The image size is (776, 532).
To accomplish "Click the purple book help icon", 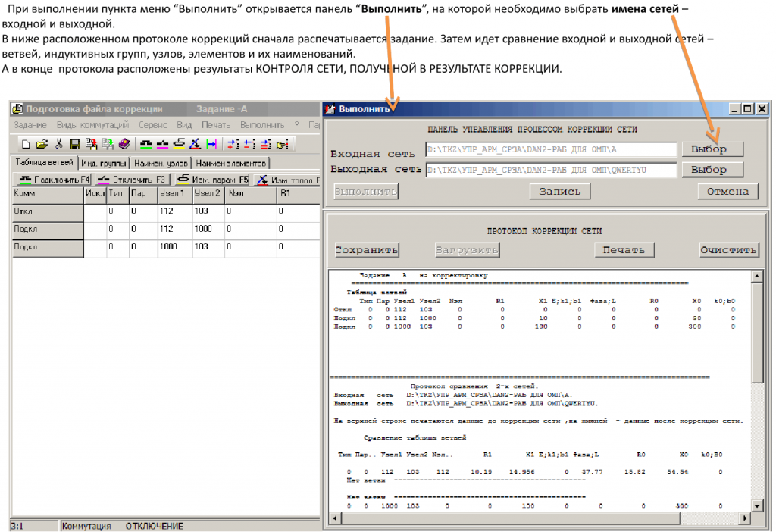I will pyautogui.click(x=124, y=144).
